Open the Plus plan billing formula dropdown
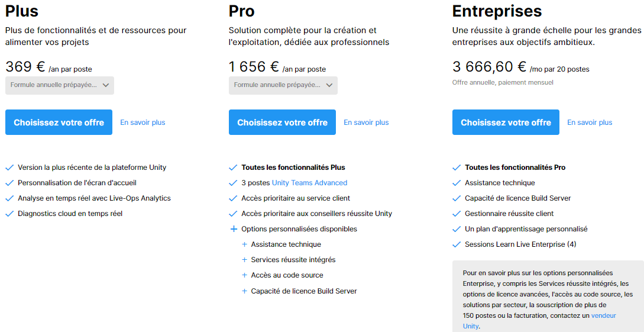The height and width of the screenshot is (332, 644). [x=60, y=85]
